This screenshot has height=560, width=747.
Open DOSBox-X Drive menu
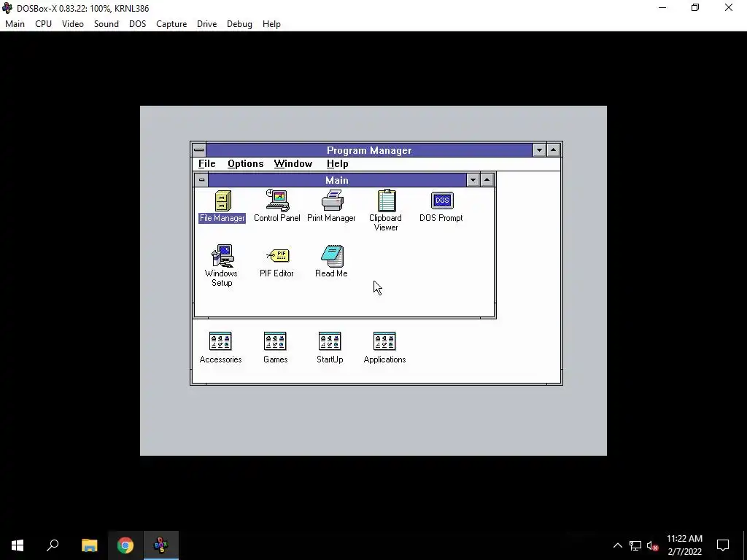tap(206, 24)
